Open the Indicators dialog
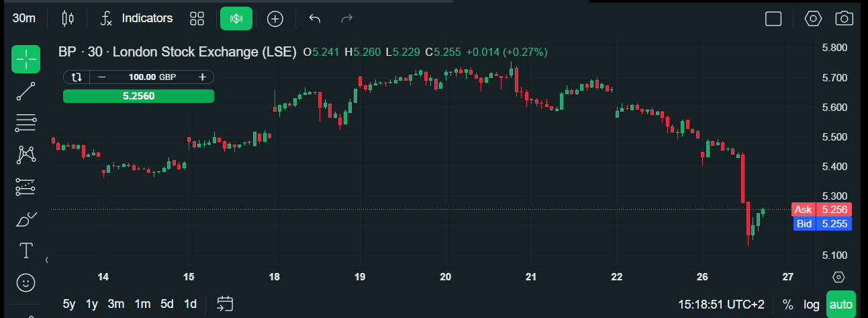868x318 pixels. pyautogui.click(x=136, y=18)
